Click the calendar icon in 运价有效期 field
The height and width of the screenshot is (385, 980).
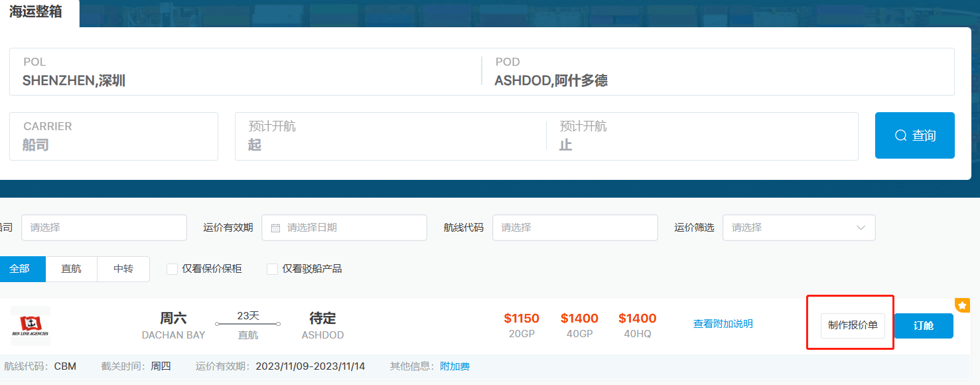pyautogui.click(x=276, y=228)
